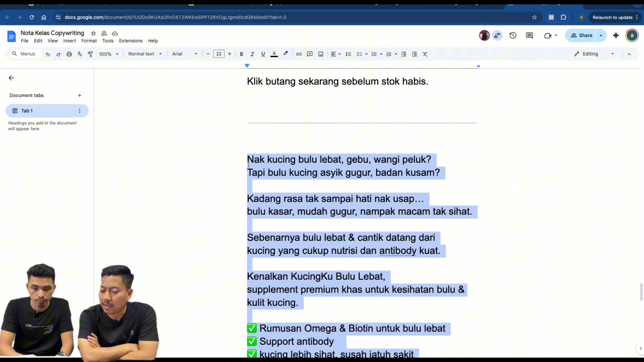Screen dimensions: 644x362
Task: Open the Editing mode dropdown
Action: click(x=594, y=54)
